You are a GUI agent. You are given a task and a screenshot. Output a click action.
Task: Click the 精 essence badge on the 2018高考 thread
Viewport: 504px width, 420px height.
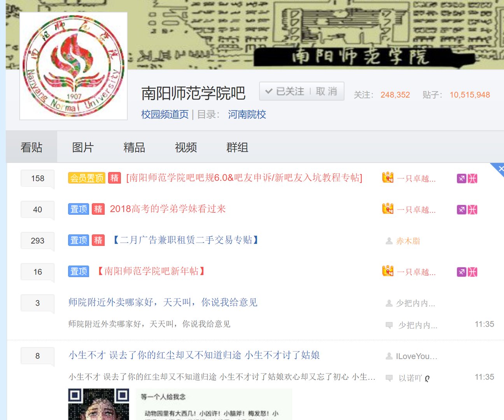98,209
